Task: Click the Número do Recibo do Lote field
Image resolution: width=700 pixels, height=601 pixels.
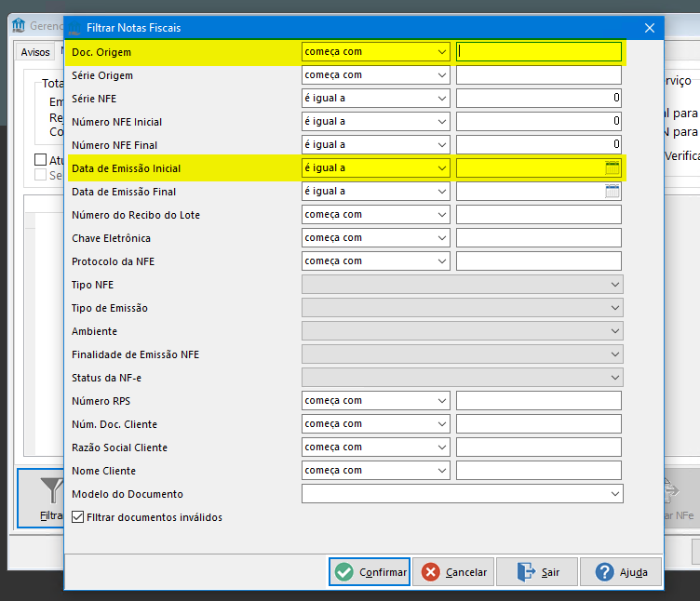Action: point(539,215)
